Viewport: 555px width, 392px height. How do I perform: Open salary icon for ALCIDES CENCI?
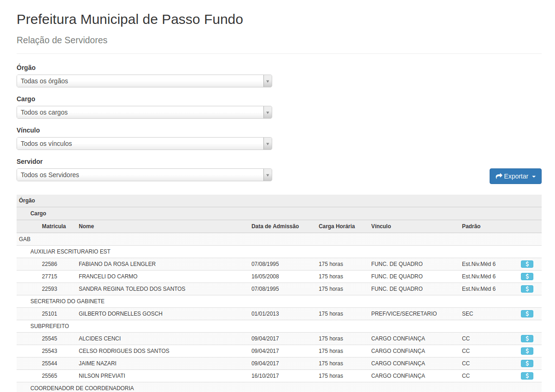pos(527,339)
